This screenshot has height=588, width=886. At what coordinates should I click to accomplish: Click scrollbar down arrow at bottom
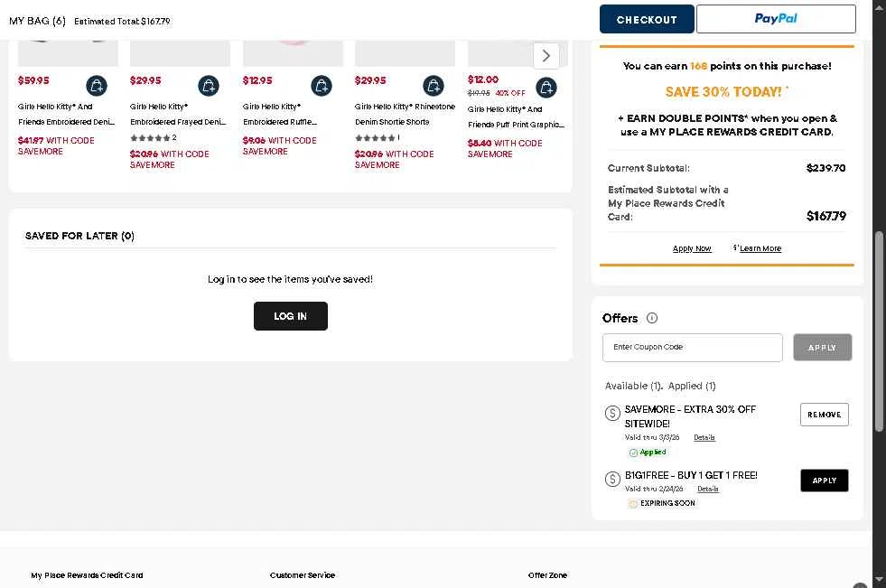coord(879,580)
